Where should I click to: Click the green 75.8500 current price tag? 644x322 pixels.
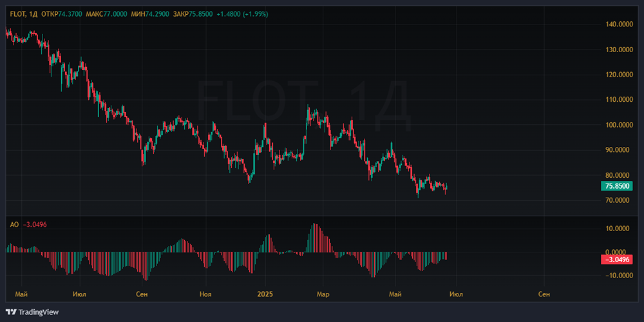[615, 186]
